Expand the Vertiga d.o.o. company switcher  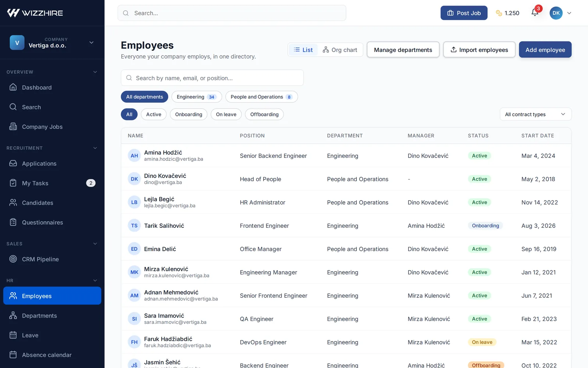52,42
